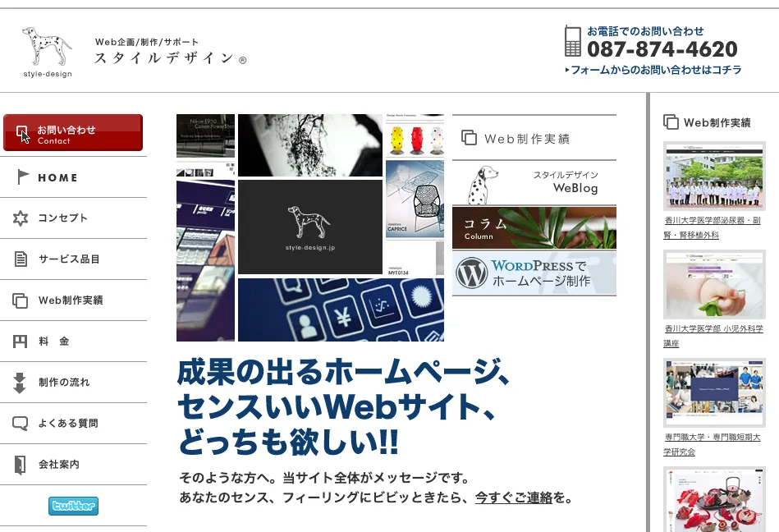Open 香川大学医学部泌尿器・副腎・腎移植外科 link
Image resolution: width=779 pixels, height=532 pixels.
coord(712,227)
